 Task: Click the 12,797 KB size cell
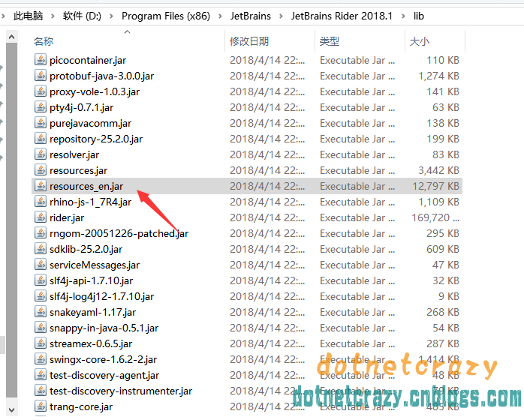[x=435, y=186]
